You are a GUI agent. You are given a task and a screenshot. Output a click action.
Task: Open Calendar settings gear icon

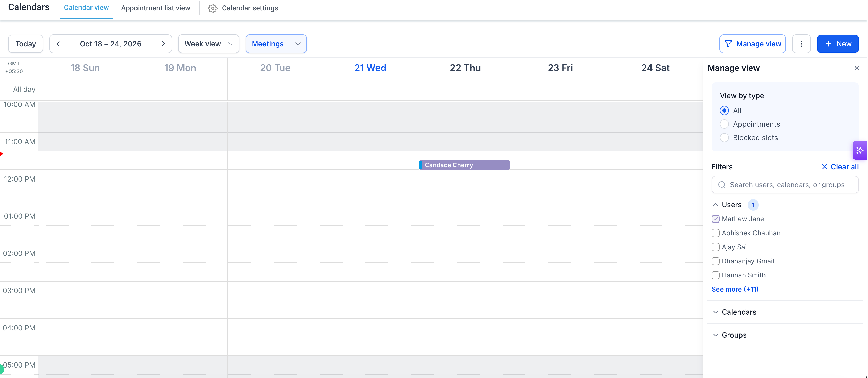(213, 8)
